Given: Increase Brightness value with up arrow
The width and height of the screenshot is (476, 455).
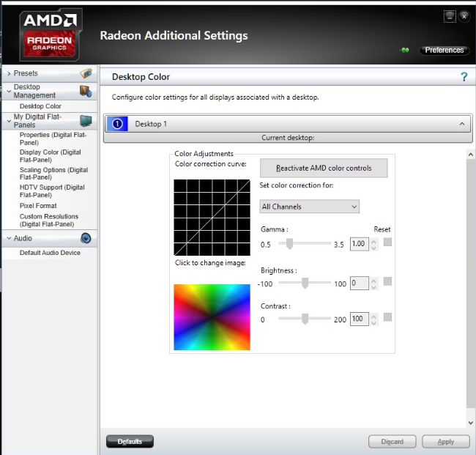Looking at the screenshot, I should pos(373,281).
